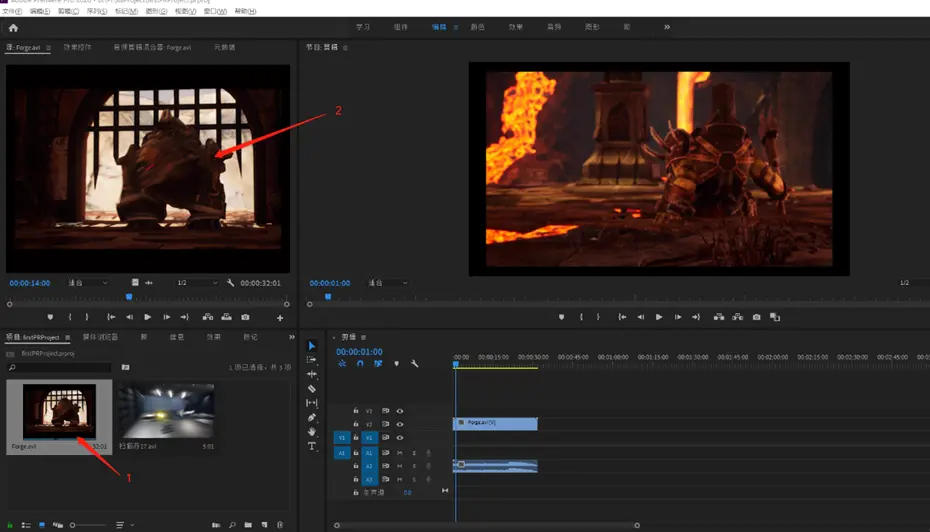Select the Type tool (T)
Screen dimensions: 930x532
(x=311, y=445)
